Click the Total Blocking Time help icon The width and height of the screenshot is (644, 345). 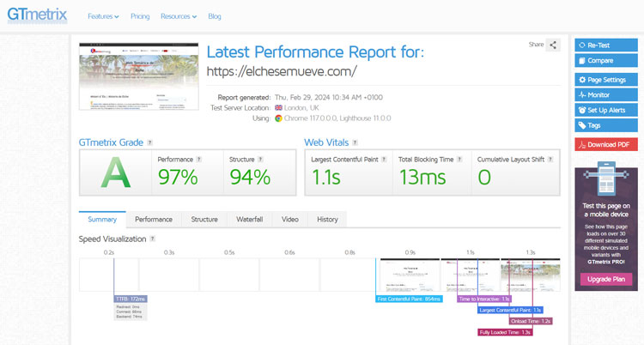(459, 160)
